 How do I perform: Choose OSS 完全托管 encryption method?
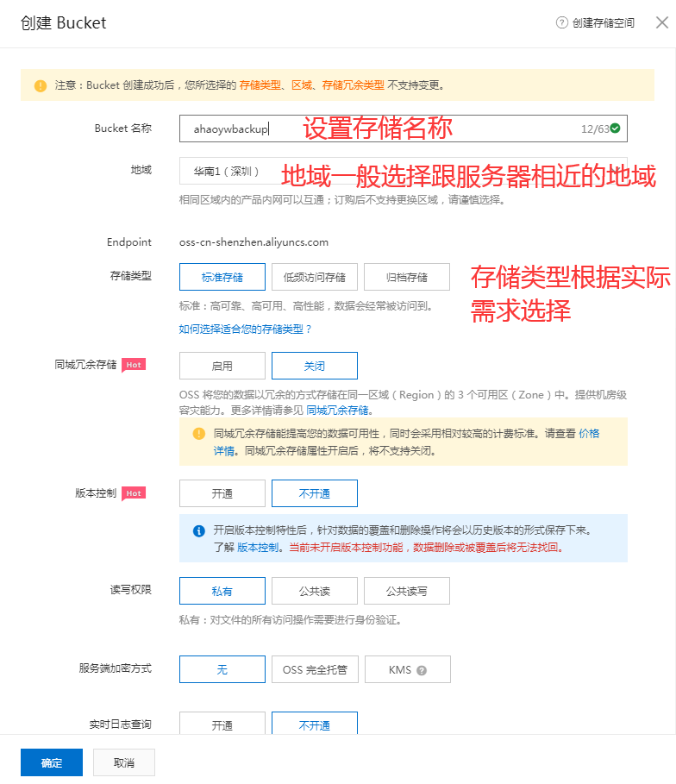314,669
